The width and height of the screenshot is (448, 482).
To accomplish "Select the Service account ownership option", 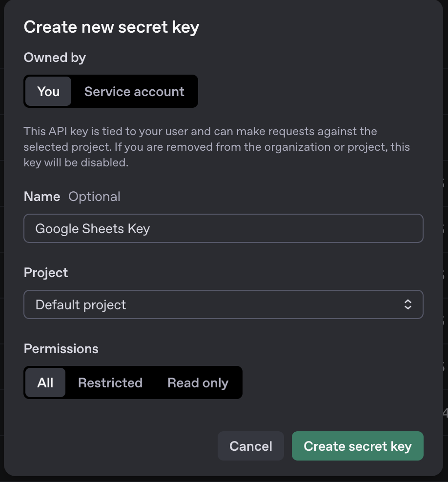I will (134, 91).
